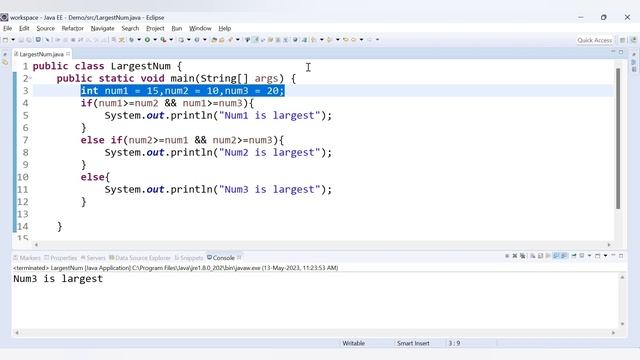The image size is (640, 360).
Task: Toggle Show Console on standard output change
Action: point(556,256)
